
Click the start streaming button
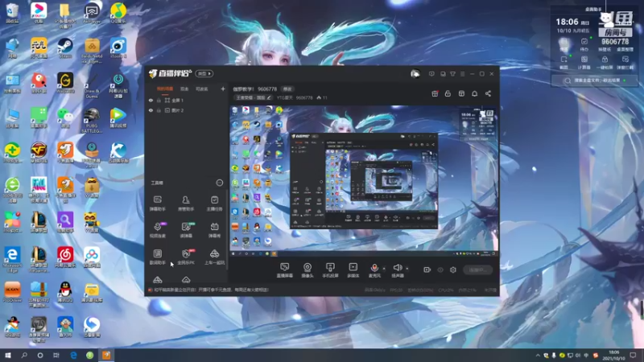[478, 269]
